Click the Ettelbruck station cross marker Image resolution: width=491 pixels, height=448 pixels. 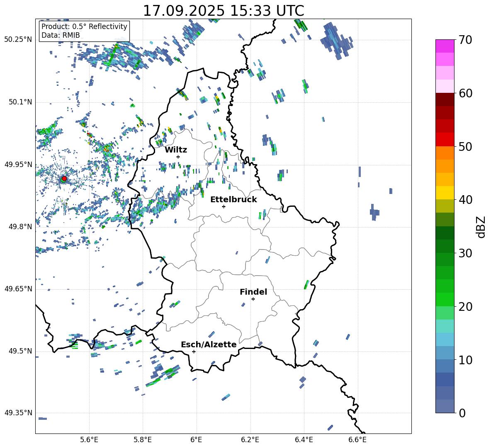[x=224, y=206]
